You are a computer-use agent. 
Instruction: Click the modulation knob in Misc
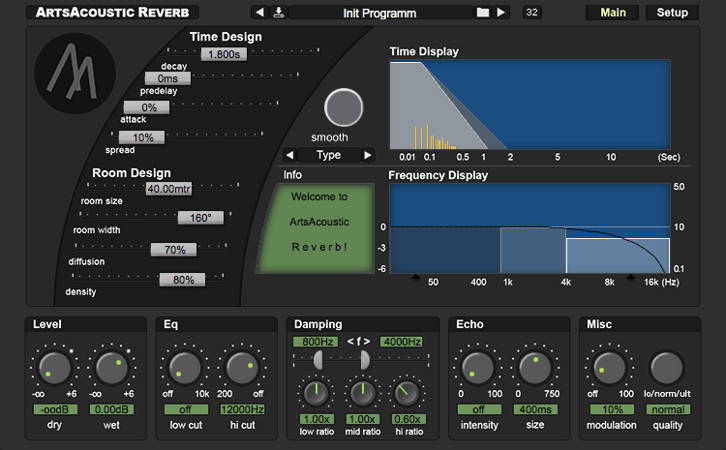pos(605,368)
